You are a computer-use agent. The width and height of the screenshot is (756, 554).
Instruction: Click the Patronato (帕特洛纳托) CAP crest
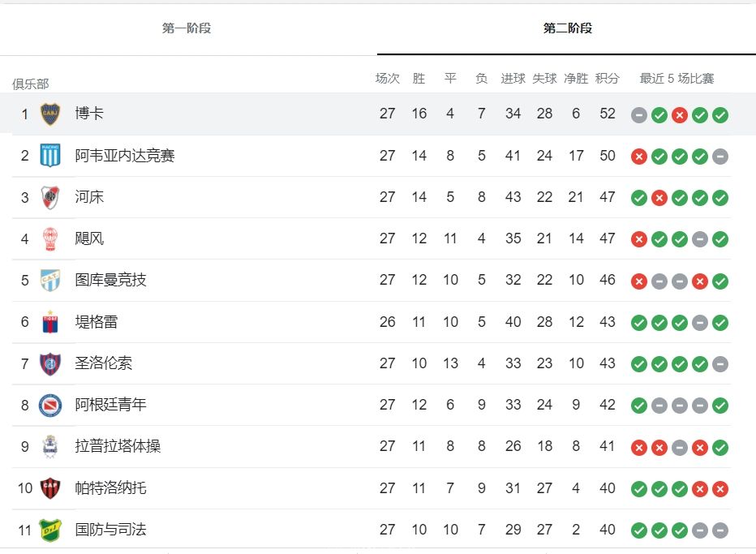click(50, 488)
